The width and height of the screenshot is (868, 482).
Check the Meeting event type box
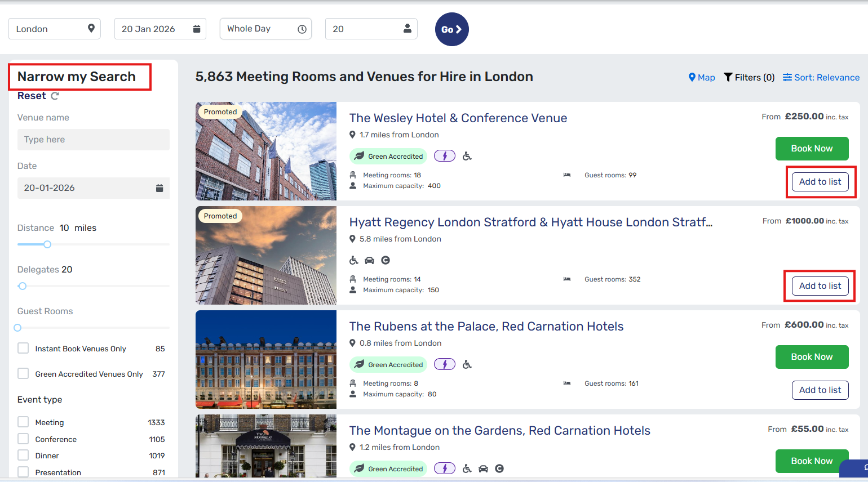(x=23, y=422)
